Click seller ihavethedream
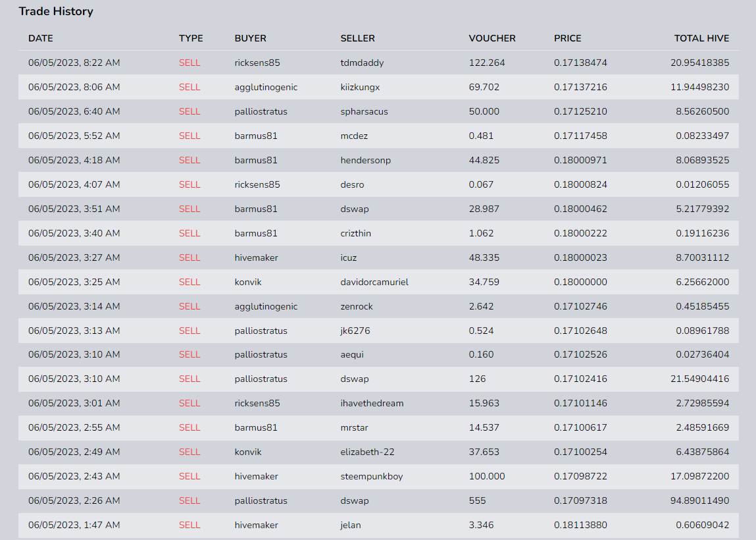 pos(372,404)
